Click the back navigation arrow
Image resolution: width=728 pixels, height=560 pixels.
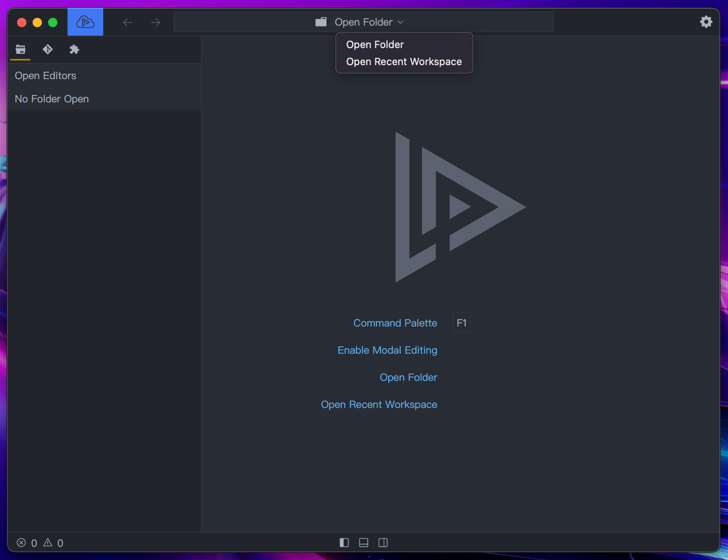(128, 22)
